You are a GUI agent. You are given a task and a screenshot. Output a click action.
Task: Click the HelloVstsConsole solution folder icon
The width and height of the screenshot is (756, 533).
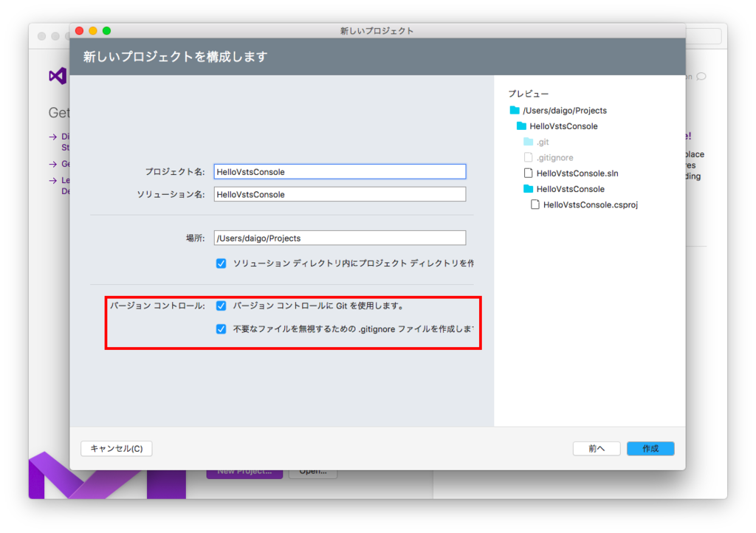(x=521, y=125)
